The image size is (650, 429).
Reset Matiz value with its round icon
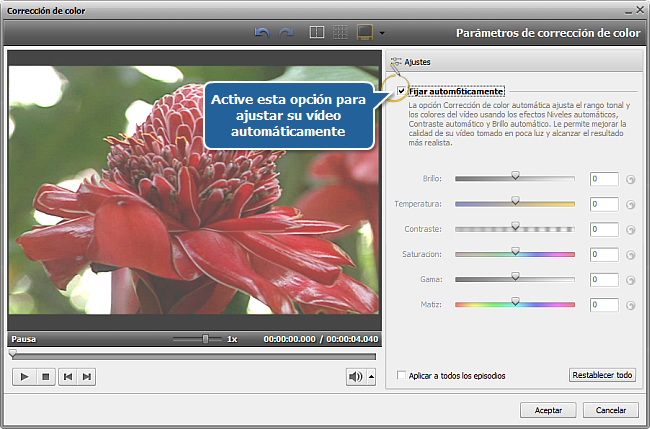tap(631, 304)
